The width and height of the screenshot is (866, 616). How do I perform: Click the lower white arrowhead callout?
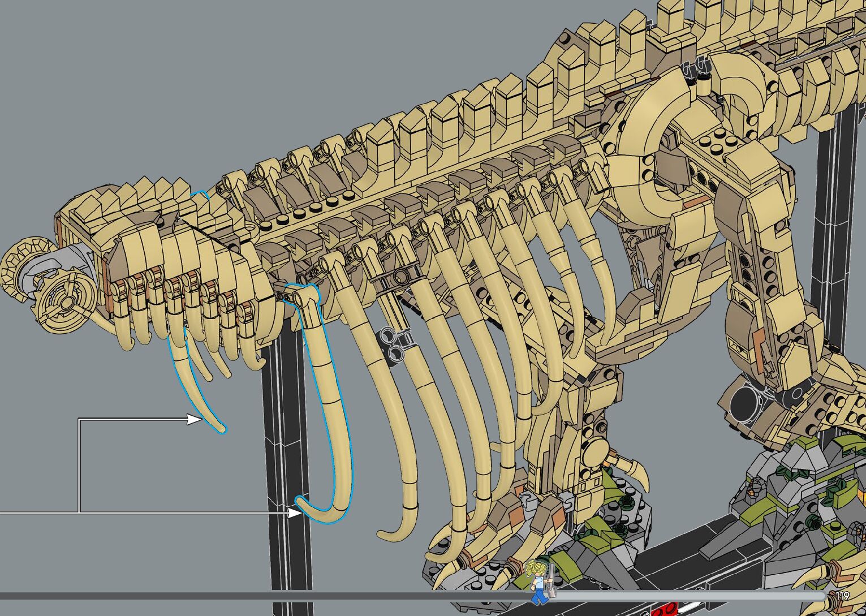coord(295,512)
